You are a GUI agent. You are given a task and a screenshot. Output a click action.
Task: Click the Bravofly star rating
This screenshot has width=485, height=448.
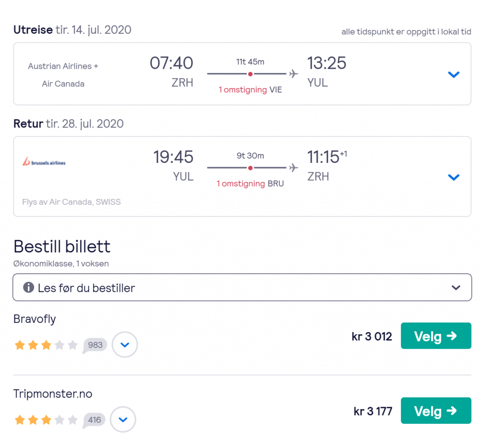[x=46, y=345]
